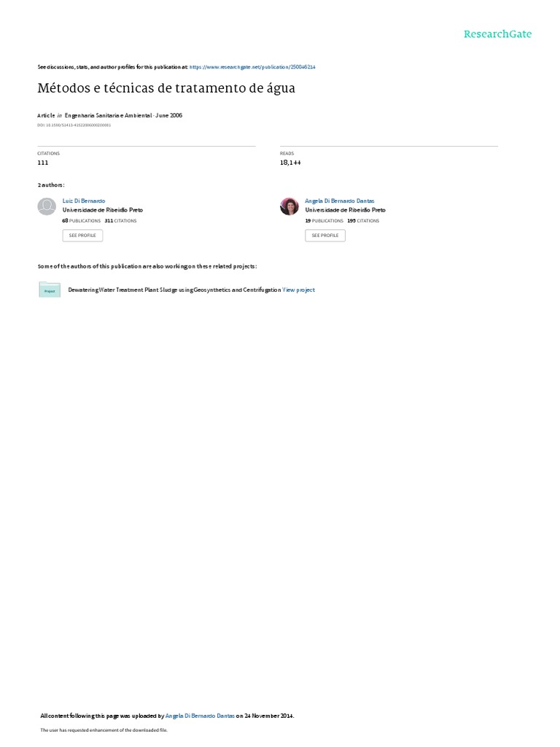Click the ResearchGate logo

tap(497, 34)
